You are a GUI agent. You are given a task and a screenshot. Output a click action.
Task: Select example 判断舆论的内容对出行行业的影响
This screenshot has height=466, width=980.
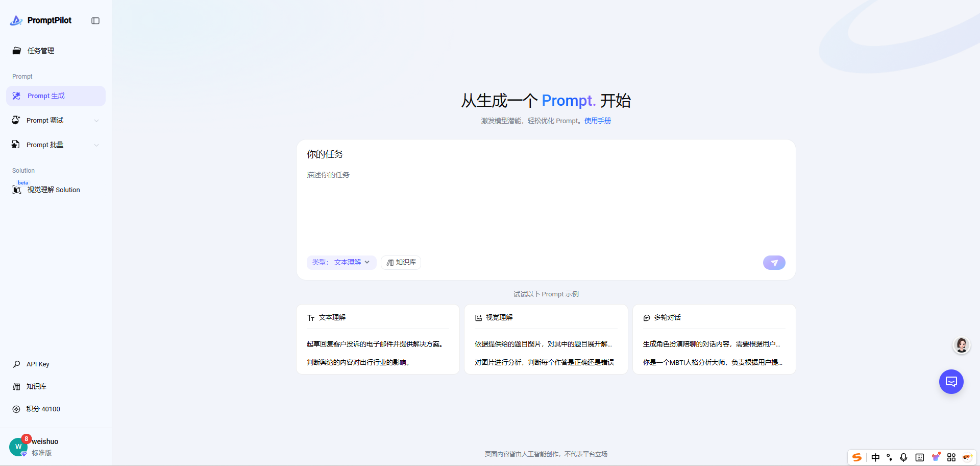[x=358, y=362]
